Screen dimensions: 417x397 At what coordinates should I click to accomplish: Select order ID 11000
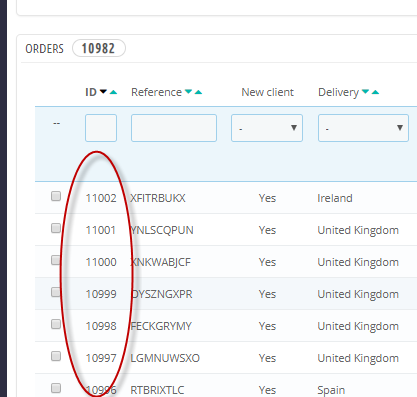(x=101, y=262)
